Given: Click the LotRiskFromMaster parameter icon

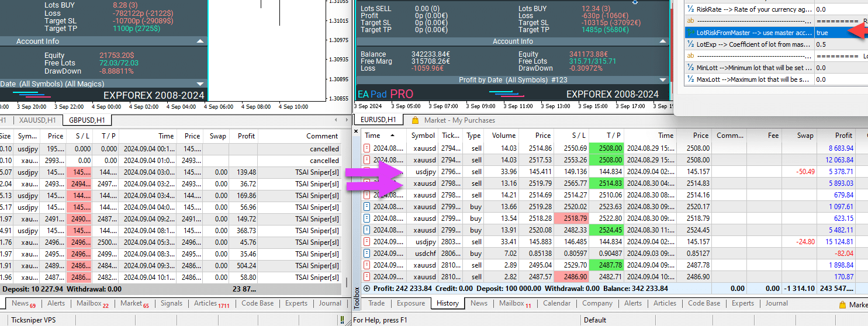Looking at the screenshot, I should 690,33.
